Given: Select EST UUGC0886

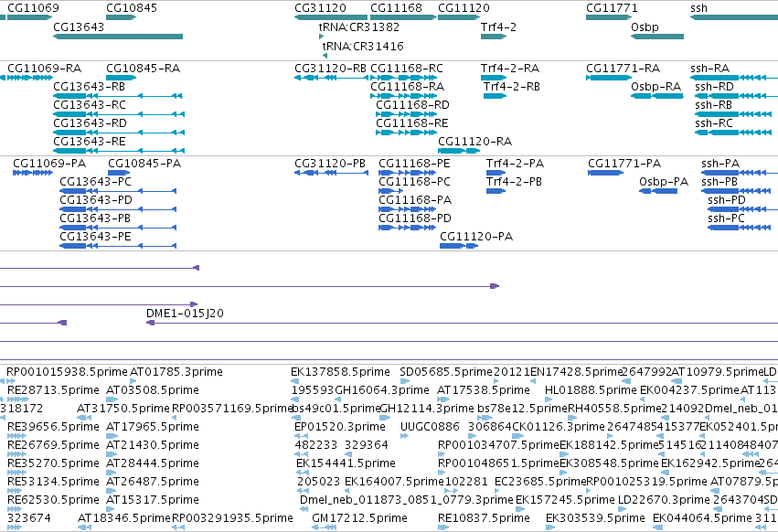Looking at the screenshot, I should (430, 426).
